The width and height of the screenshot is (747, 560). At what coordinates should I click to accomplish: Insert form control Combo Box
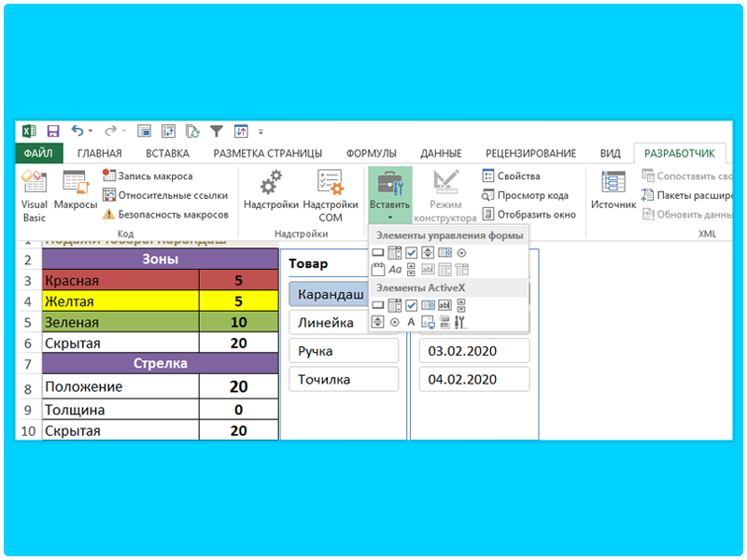[394, 253]
